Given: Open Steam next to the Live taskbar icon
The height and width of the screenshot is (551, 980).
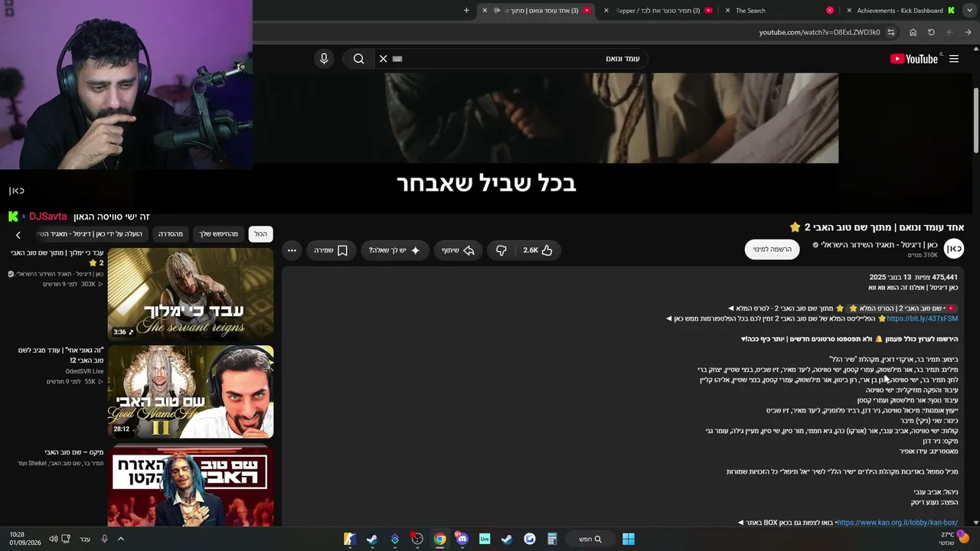Looking at the screenshot, I should pyautogui.click(x=507, y=539).
